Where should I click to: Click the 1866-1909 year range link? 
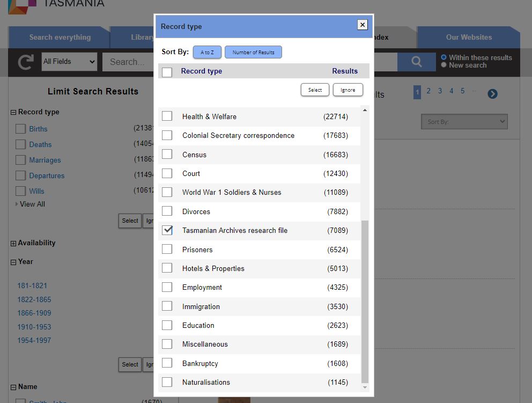pyautogui.click(x=34, y=313)
